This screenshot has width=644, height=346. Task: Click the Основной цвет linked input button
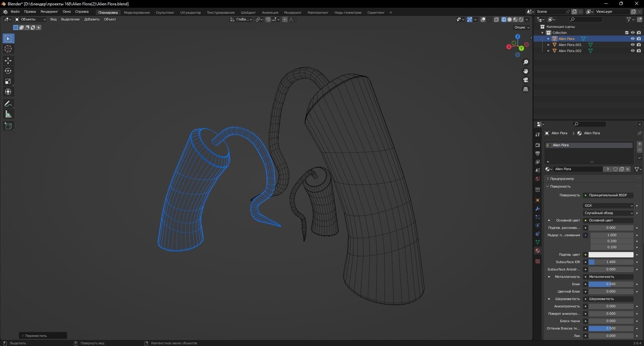(608, 220)
